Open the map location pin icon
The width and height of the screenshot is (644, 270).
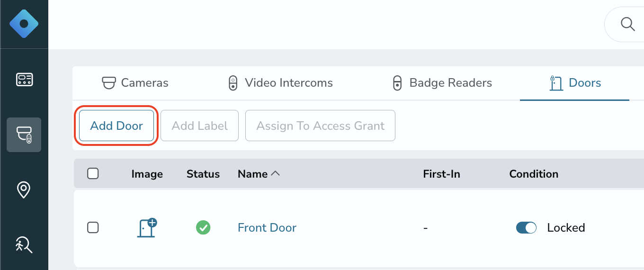pos(24,190)
